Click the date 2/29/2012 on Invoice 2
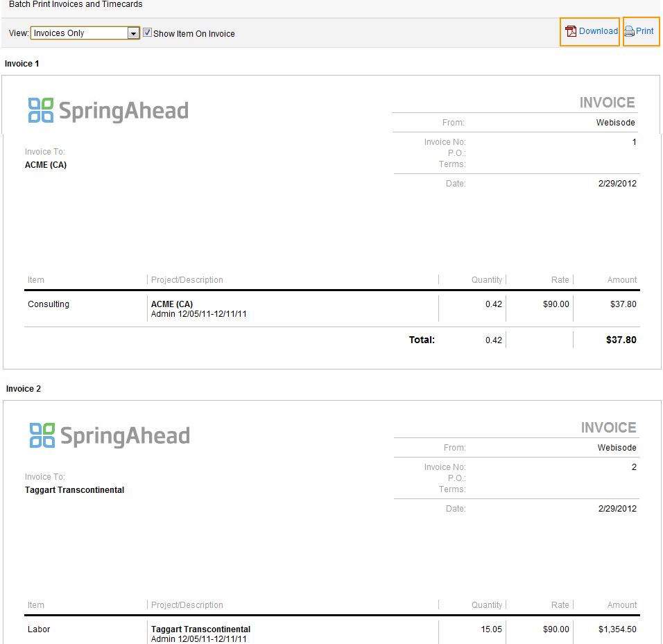 [617, 509]
